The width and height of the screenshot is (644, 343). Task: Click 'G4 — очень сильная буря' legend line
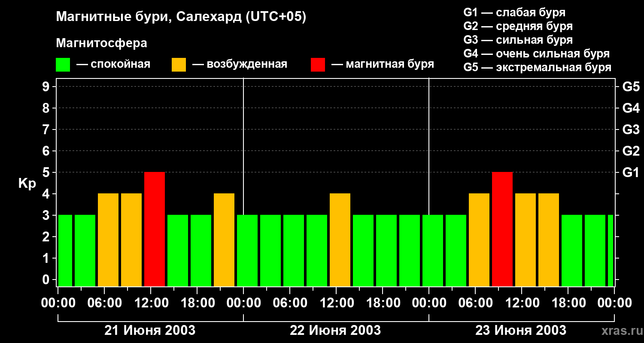pyautogui.click(x=536, y=54)
